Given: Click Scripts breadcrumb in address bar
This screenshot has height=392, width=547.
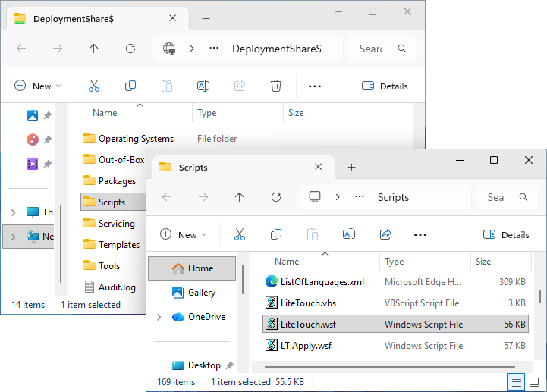Looking at the screenshot, I should [x=393, y=197].
